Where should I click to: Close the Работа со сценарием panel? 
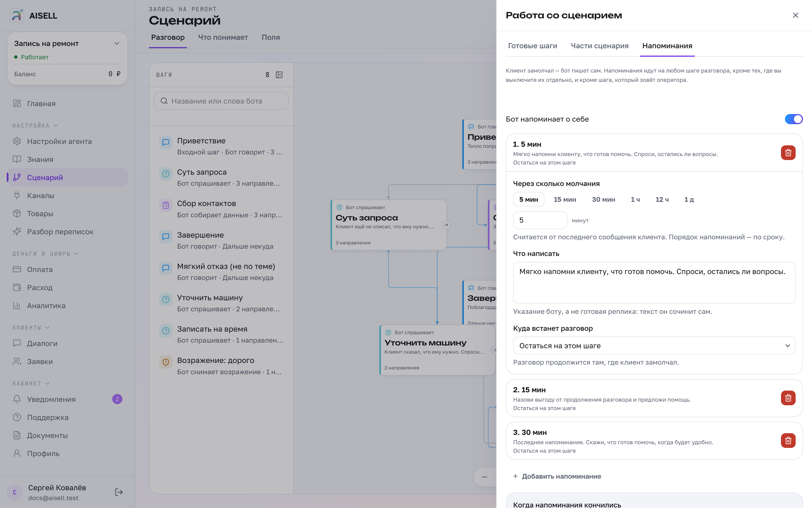(x=795, y=15)
